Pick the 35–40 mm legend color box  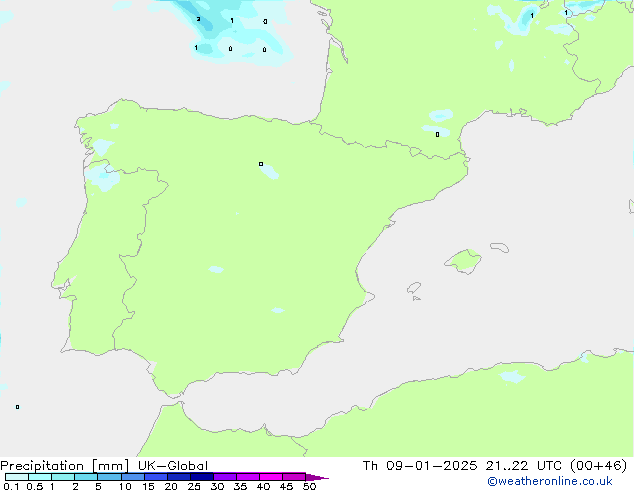pyautogui.click(x=248, y=477)
